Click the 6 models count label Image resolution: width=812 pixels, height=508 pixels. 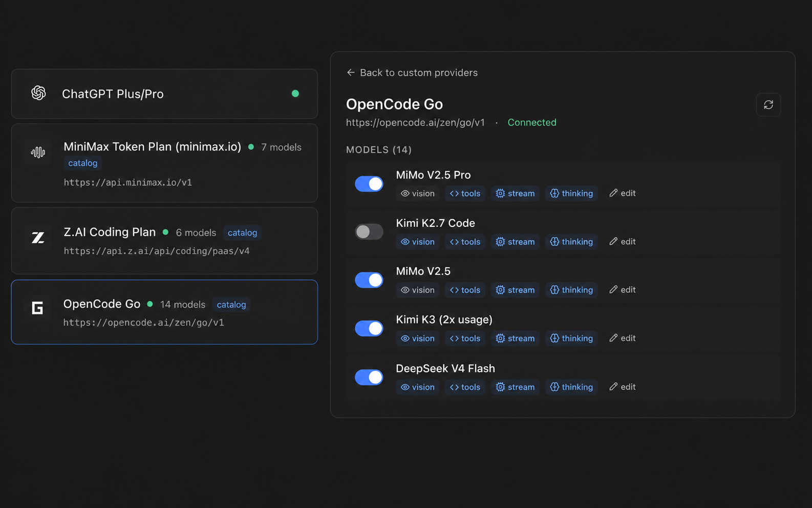tap(196, 232)
